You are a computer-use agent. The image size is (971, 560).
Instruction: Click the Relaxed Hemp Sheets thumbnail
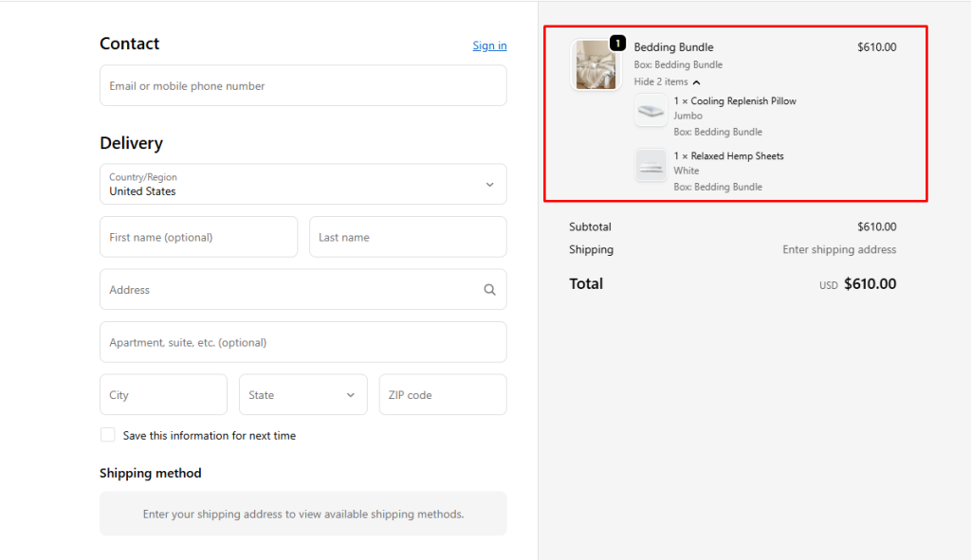(x=650, y=165)
